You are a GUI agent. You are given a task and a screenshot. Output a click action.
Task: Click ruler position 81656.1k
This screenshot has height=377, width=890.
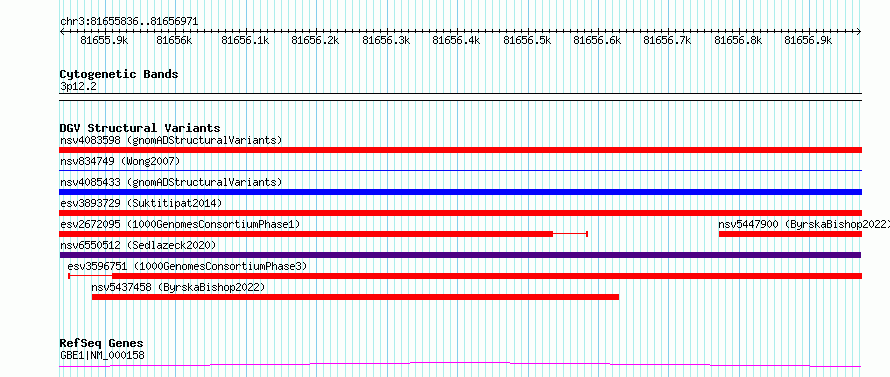(245, 40)
